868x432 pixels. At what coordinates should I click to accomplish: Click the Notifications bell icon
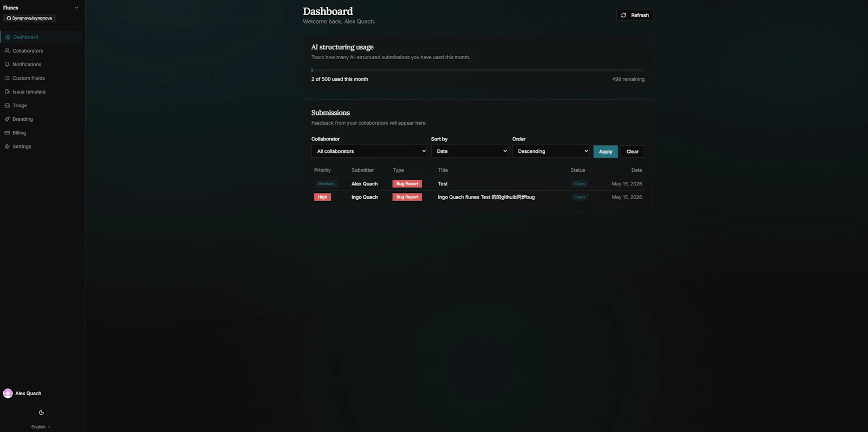[x=7, y=65]
